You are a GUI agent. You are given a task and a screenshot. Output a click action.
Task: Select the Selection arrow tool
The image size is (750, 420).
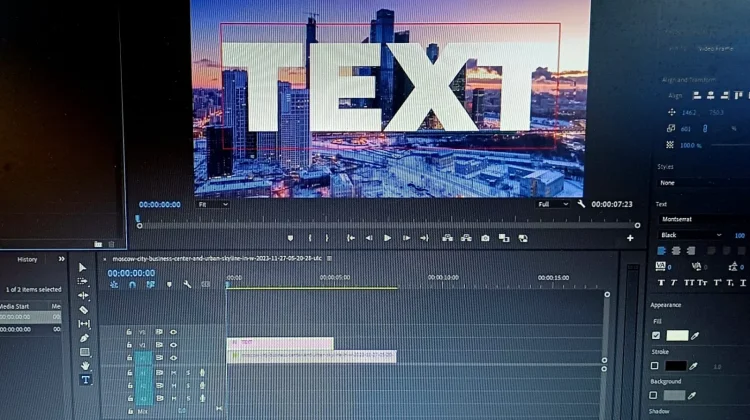point(82,267)
